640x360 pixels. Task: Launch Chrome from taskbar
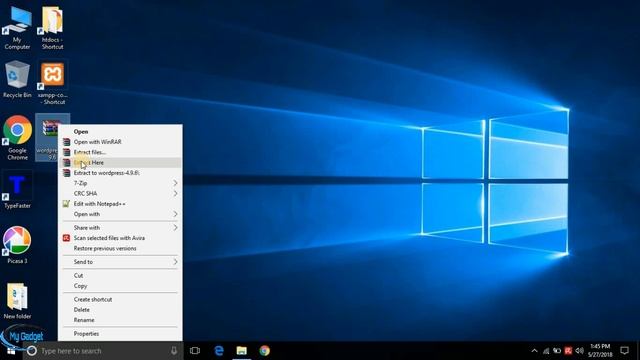[x=264, y=351]
